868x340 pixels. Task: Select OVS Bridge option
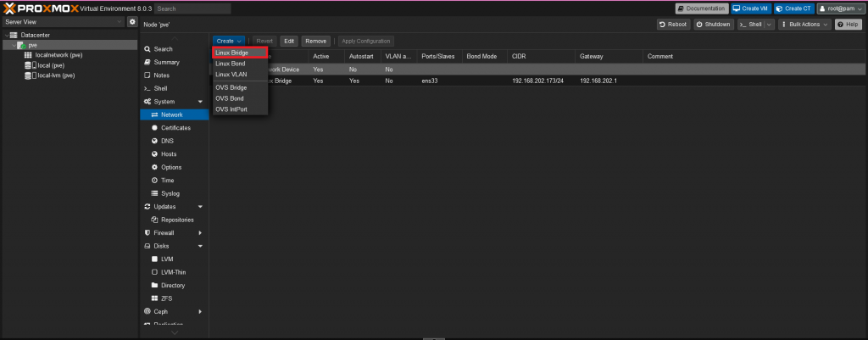[240, 87]
